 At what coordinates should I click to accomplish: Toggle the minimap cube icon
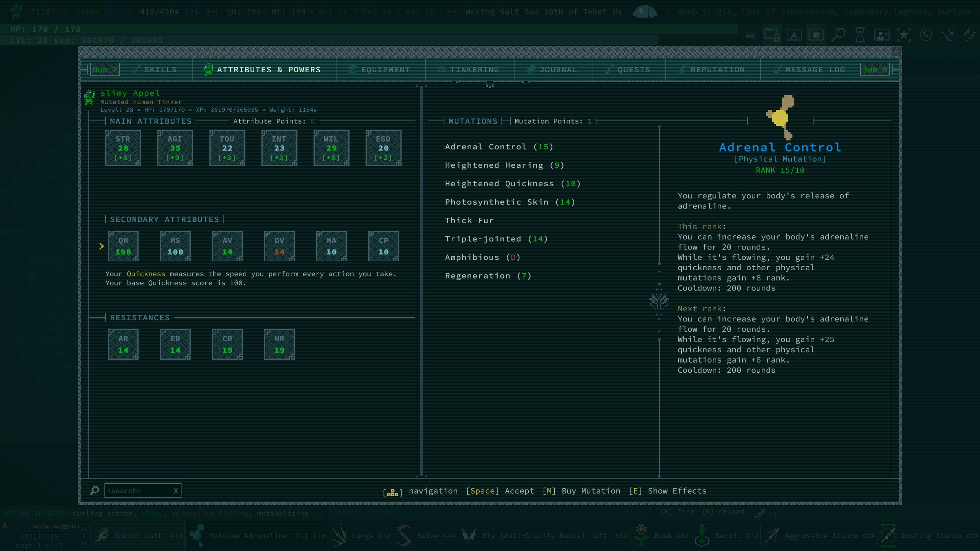tap(816, 35)
